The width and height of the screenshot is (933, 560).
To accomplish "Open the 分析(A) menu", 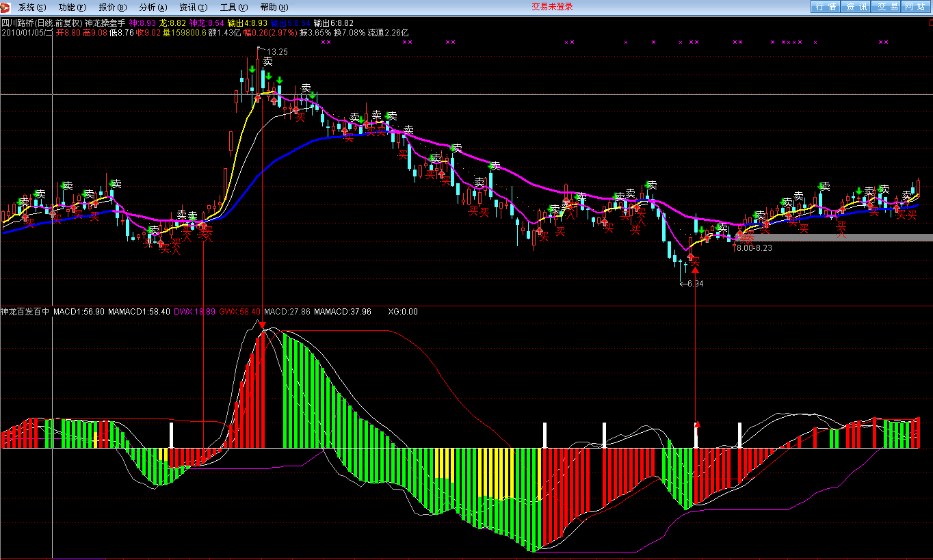I will (x=153, y=7).
